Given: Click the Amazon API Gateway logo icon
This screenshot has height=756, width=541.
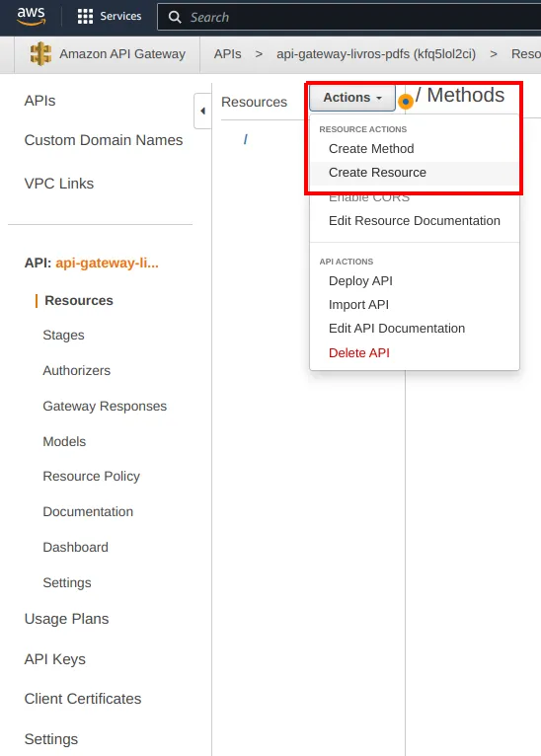Looking at the screenshot, I should 41,53.
